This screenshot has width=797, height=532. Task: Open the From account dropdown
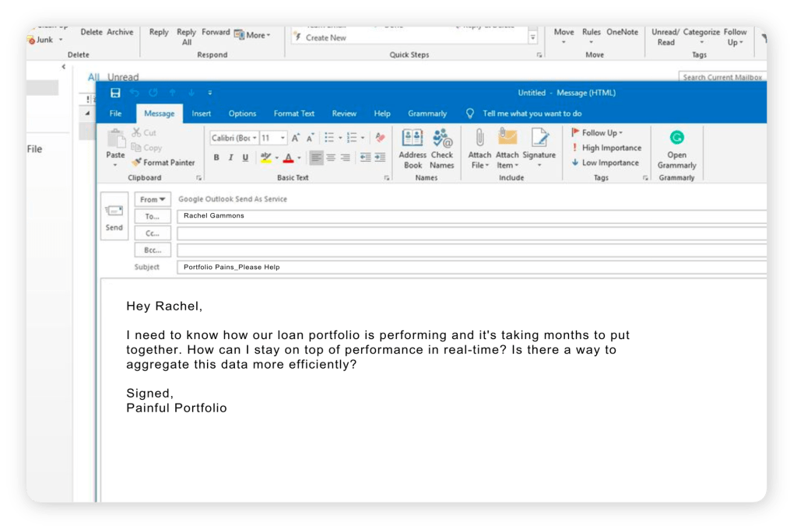tap(153, 199)
